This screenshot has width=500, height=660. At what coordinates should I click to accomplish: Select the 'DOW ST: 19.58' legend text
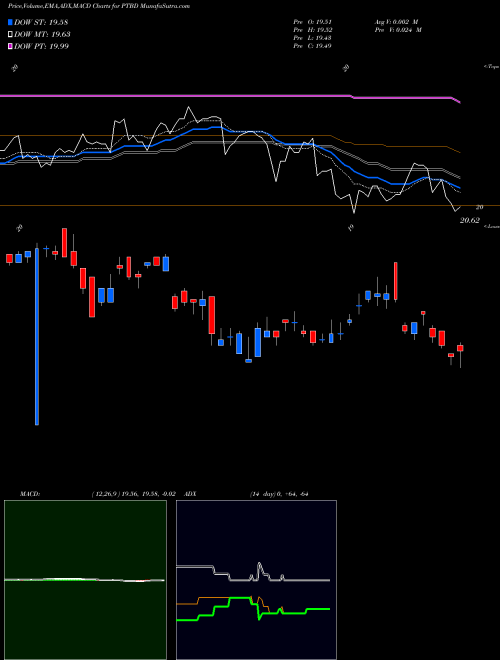41,22
